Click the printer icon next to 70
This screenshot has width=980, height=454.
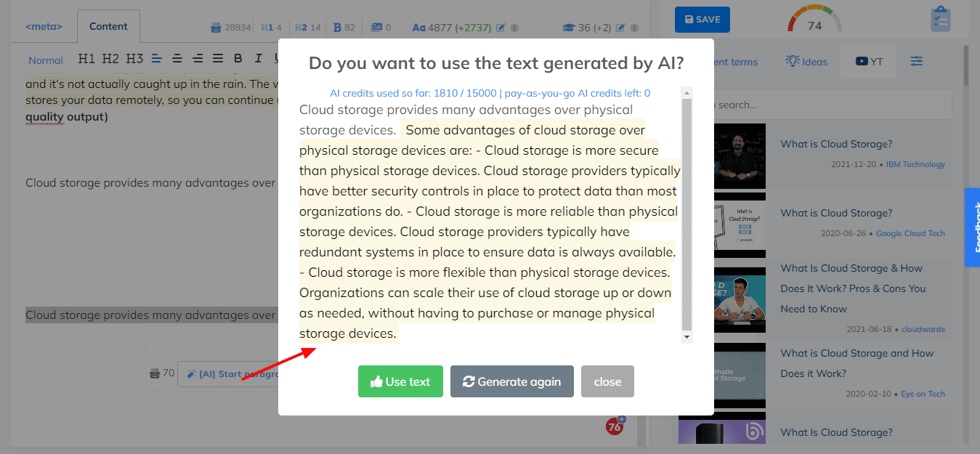(154, 373)
